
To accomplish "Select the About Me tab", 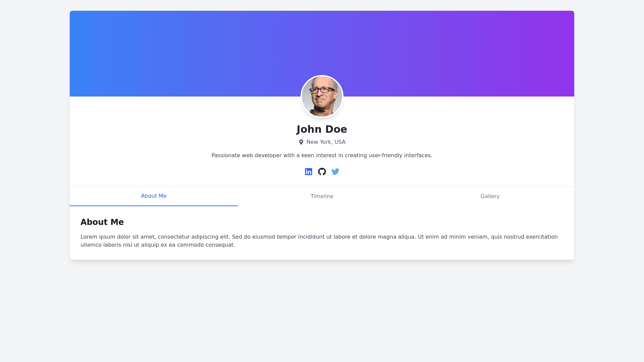I will [154, 196].
